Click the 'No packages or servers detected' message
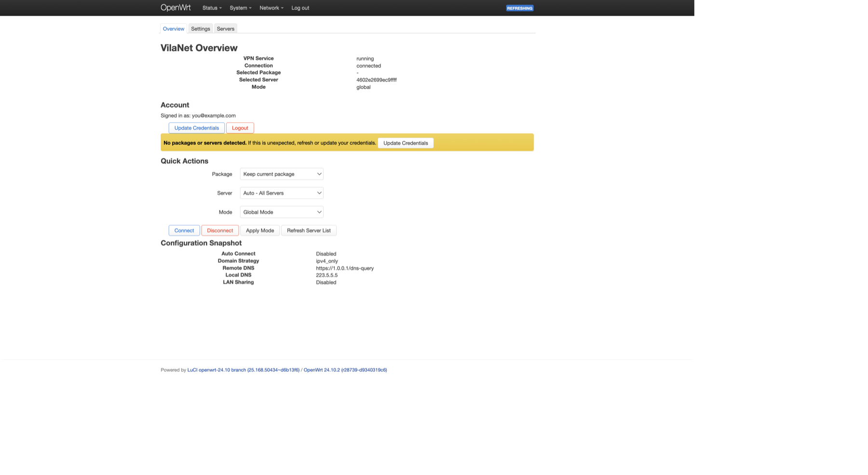Viewport: 868px width, 475px height. click(x=205, y=143)
